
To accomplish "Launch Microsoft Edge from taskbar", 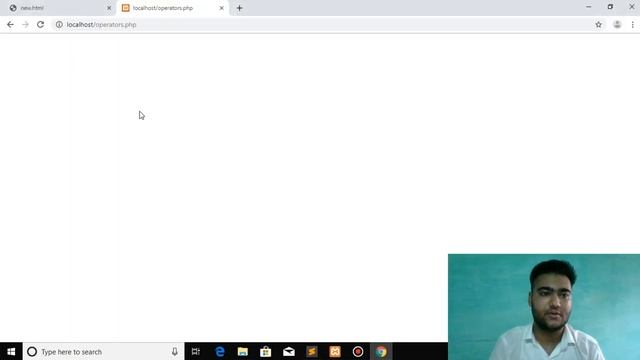I will point(220,351).
